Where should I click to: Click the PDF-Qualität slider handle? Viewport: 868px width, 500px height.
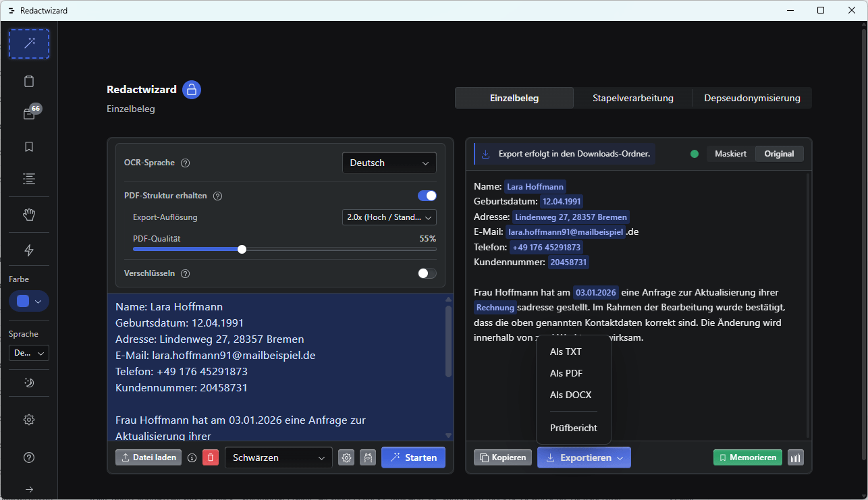242,249
